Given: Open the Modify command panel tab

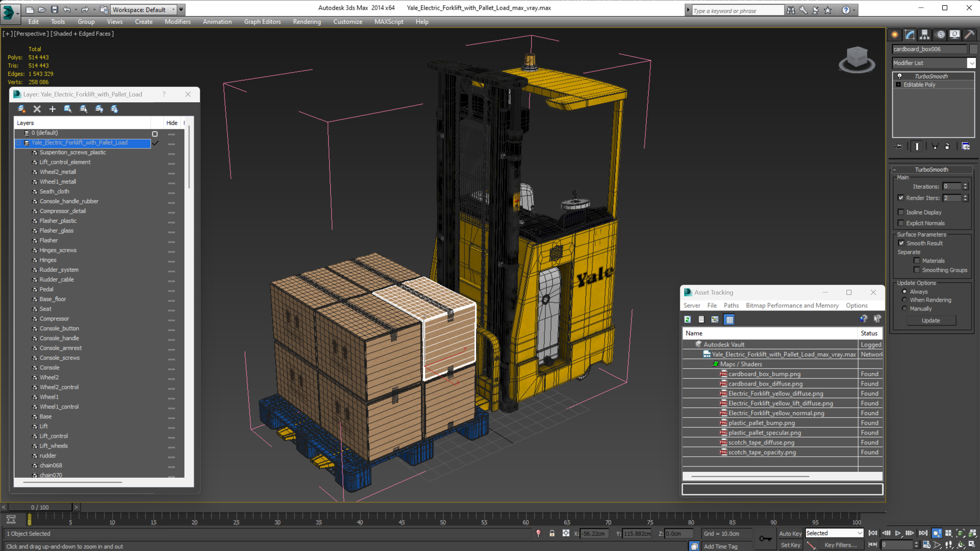Looking at the screenshot, I should (910, 35).
